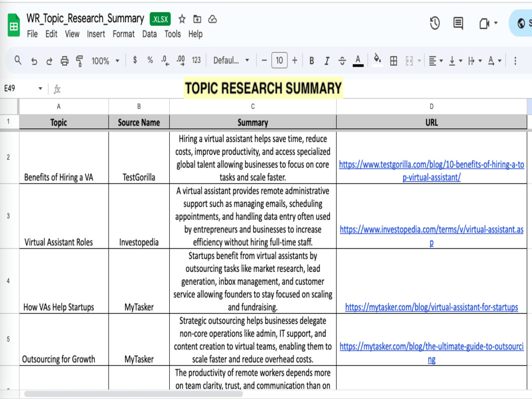This screenshot has width=532, height=399.
Task: Click the move to folder icon
Action: (x=197, y=19)
